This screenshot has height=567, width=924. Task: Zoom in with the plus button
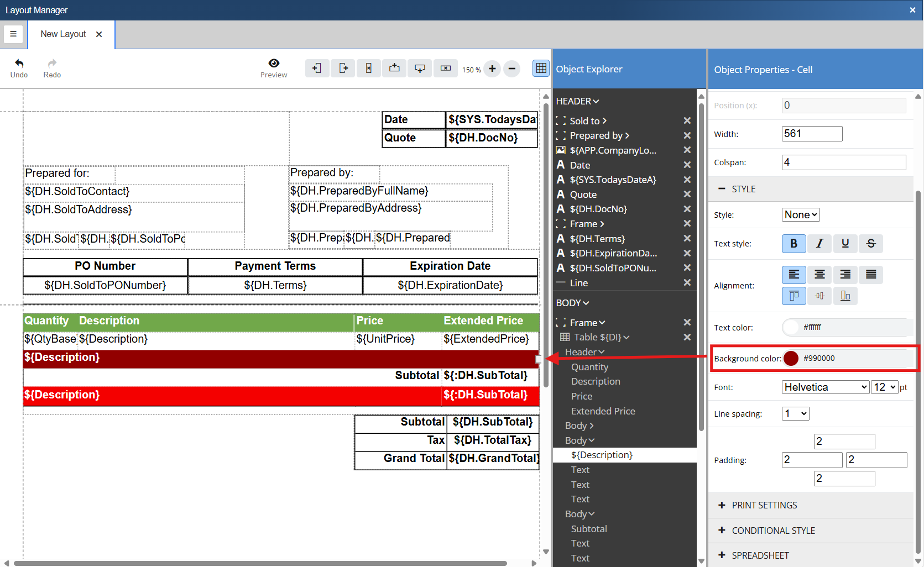click(492, 69)
